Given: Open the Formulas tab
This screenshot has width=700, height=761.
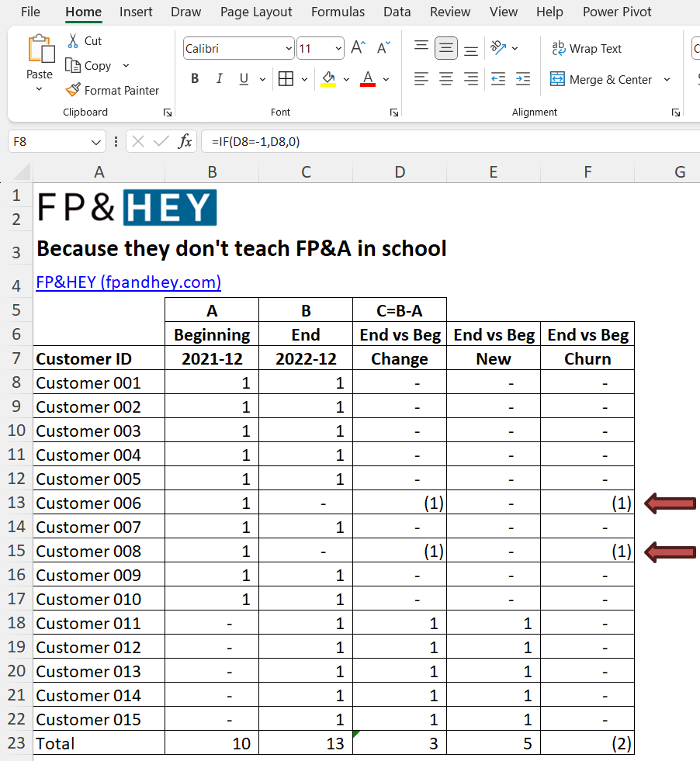Looking at the screenshot, I should point(338,12).
